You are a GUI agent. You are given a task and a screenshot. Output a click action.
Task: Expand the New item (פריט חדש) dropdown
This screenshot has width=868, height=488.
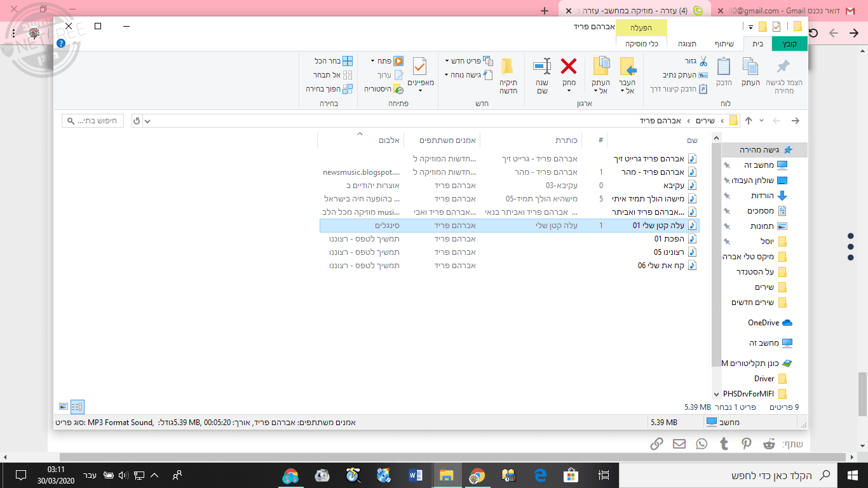[469, 61]
